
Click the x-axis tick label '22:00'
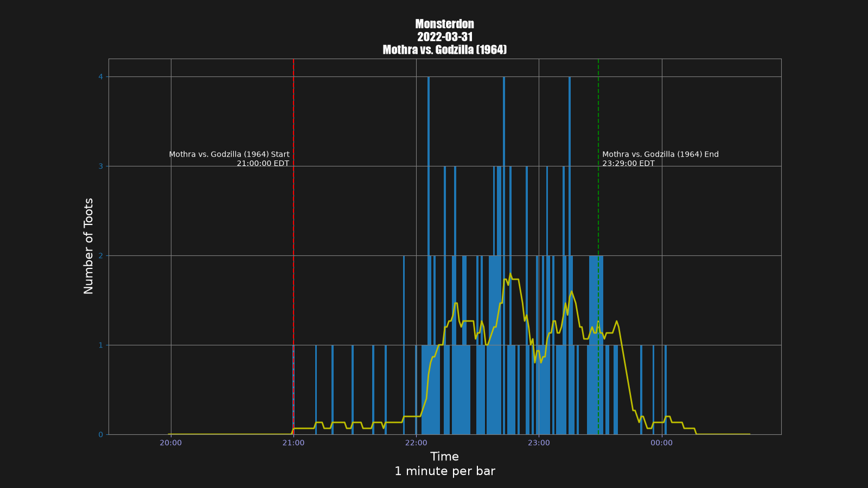click(416, 443)
